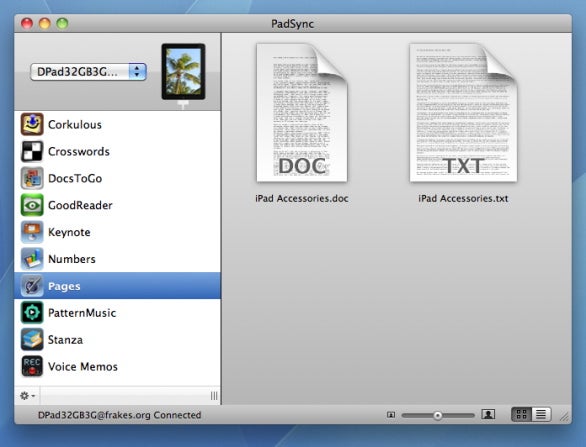Viewport: 586px width, 447px height.
Task: Click the small thumbnail size icon
Action: click(x=391, y=415)
